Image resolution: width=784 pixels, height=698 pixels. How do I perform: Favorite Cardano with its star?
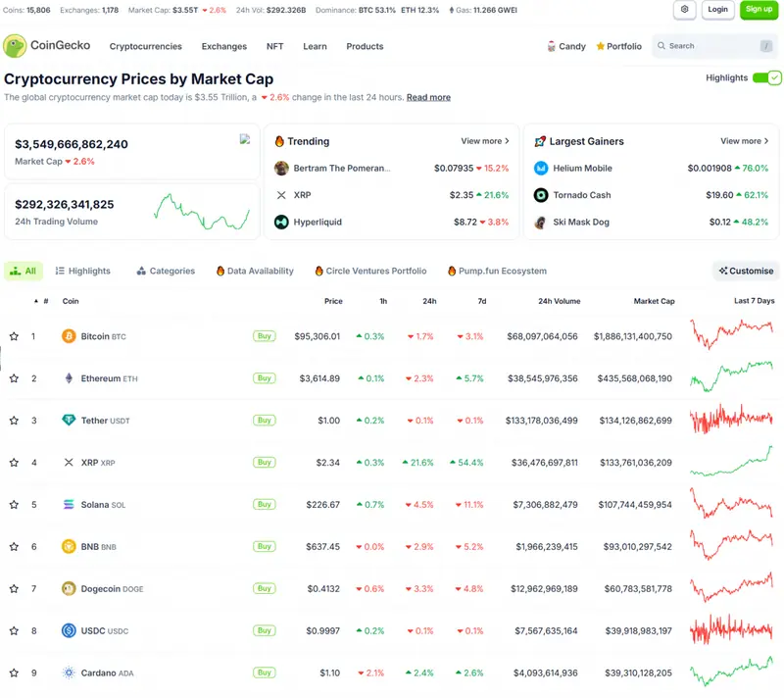(14, 673)
